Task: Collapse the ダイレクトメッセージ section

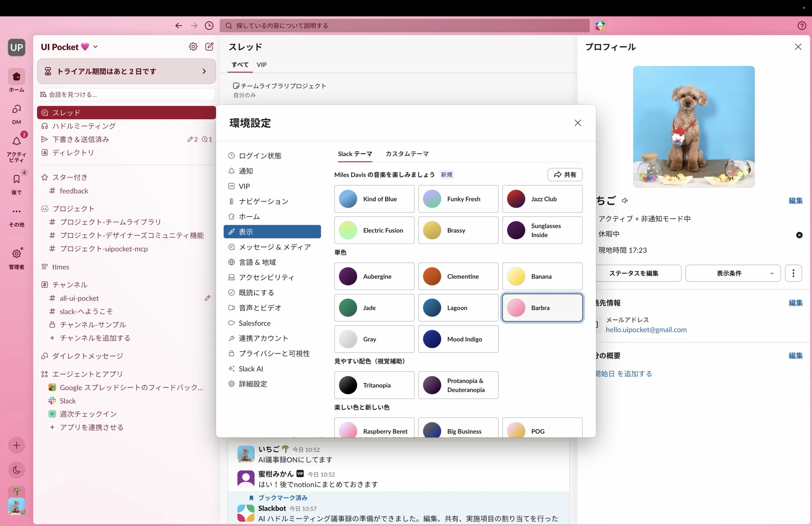Action: click(88, 356)
